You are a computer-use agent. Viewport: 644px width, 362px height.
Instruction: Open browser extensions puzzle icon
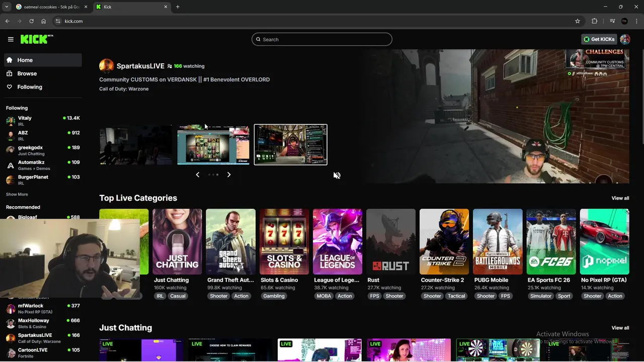[x=595, y=21]
